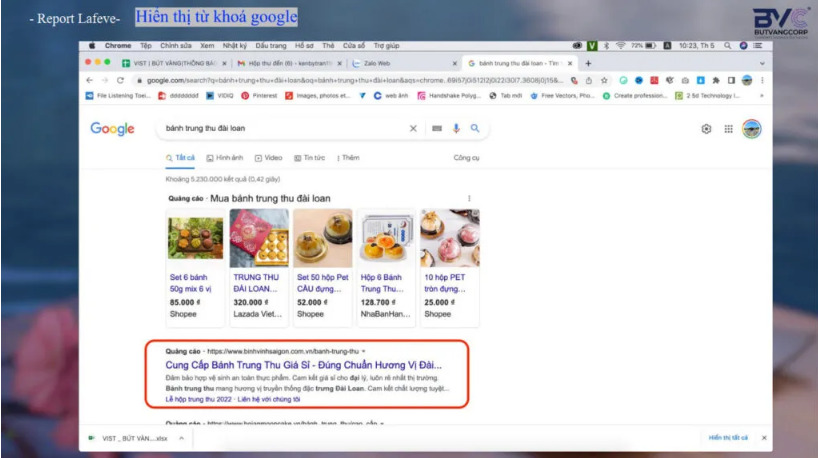Screen dimensions: 818x458
Task: Open Spotlight search in menu bar
Action: [x=727, y=46]
